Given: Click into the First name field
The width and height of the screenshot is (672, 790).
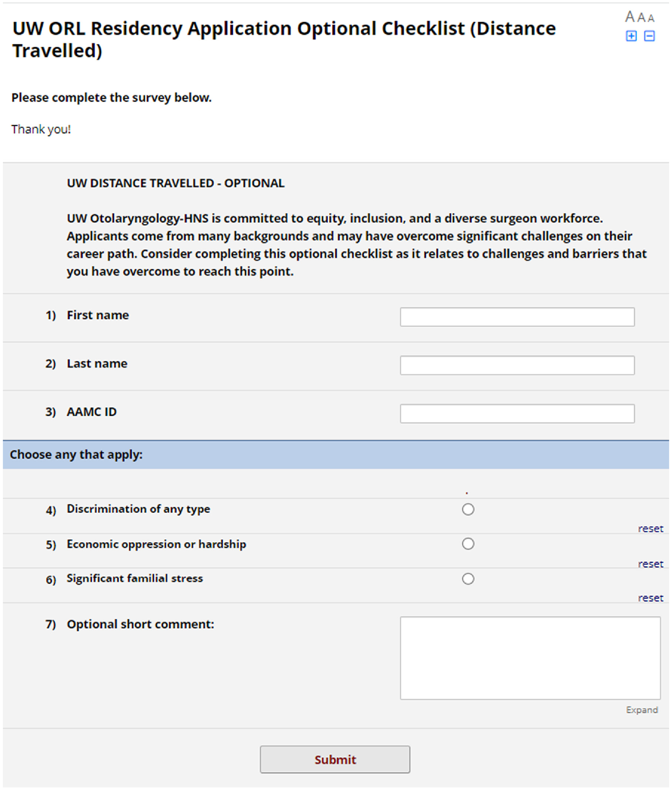Looking at the screenshot, I should coord(517,317).
